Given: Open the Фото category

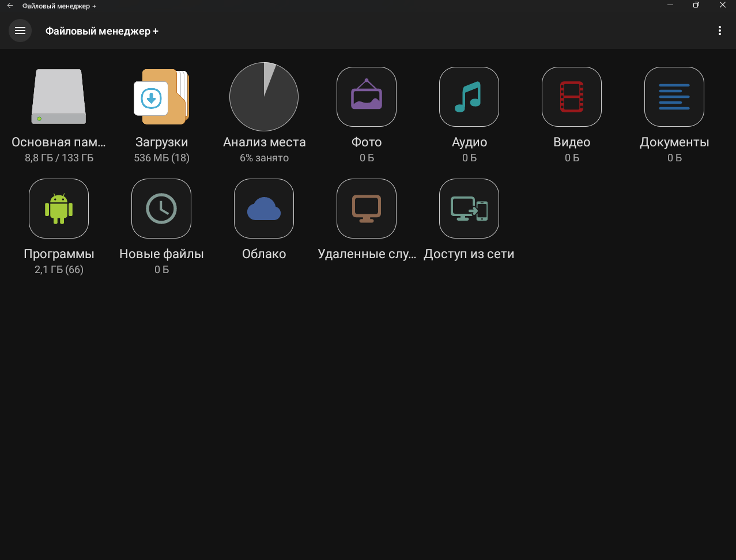Looking at the screenshot, I should pos(367,97).
